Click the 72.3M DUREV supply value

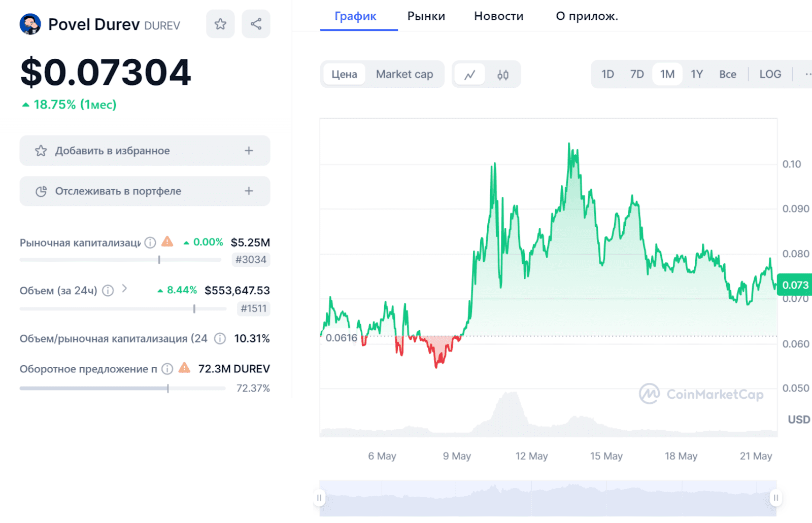tap(234, 369)
